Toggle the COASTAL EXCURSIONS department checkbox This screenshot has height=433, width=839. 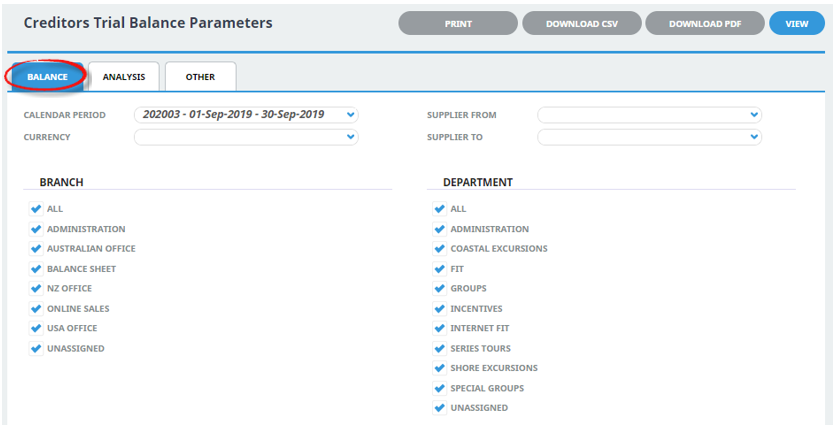point(439,248)
